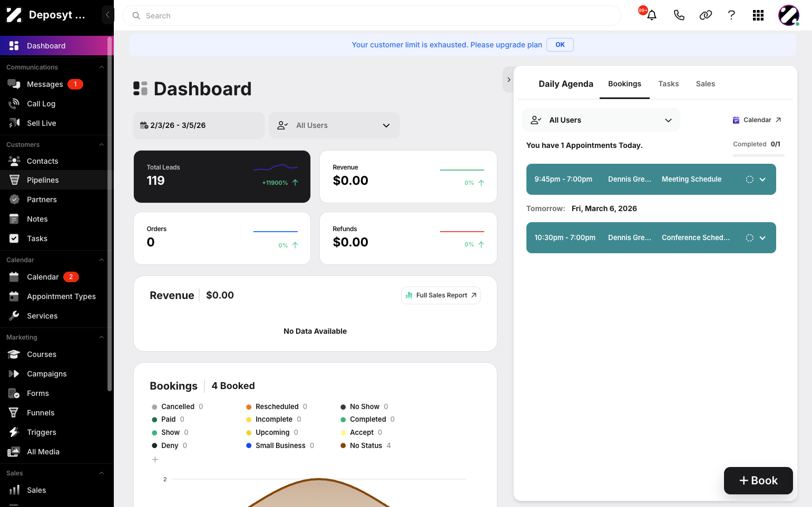Click the Book button
This screenshot has width=812, height=507.
tap(758, 481)
